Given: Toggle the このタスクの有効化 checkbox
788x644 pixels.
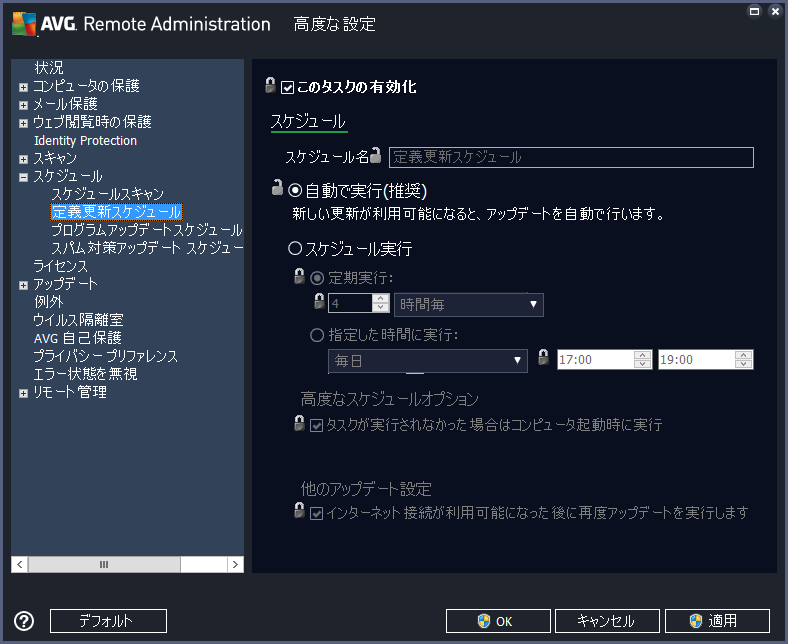Looking at the screenshot, I should tap(287, 87).
